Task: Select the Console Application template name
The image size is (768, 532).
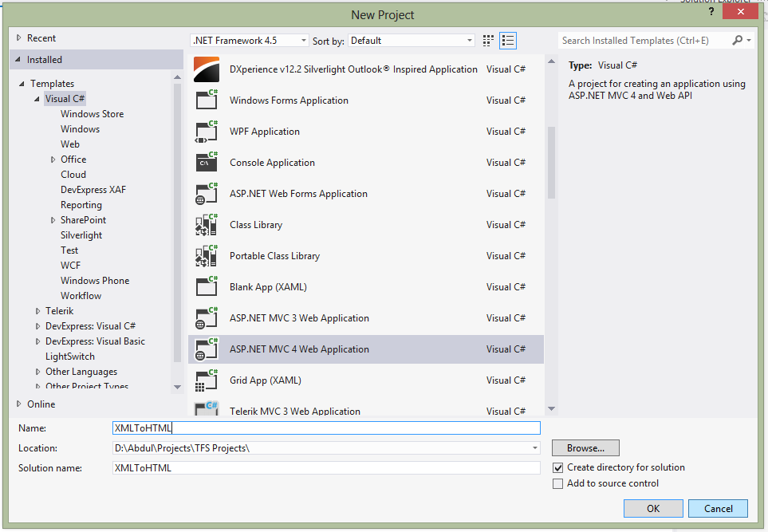Action: pyautogui.click(x=272, y=163)
